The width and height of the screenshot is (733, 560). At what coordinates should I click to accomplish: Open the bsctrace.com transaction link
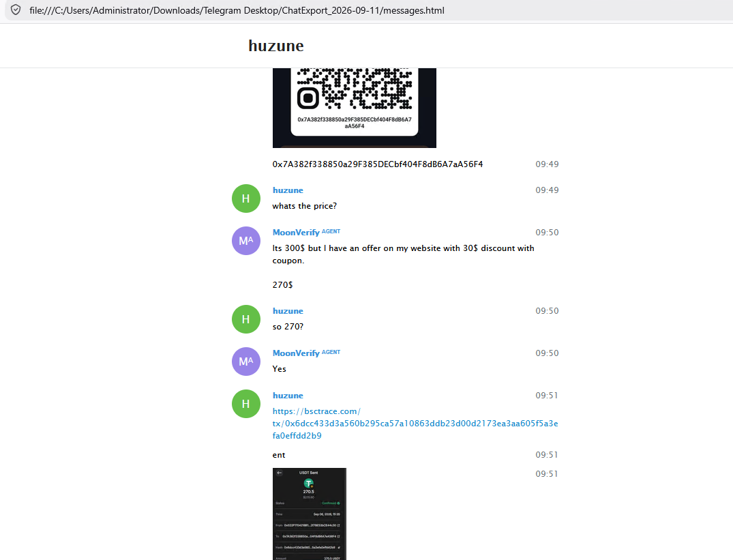415,424
